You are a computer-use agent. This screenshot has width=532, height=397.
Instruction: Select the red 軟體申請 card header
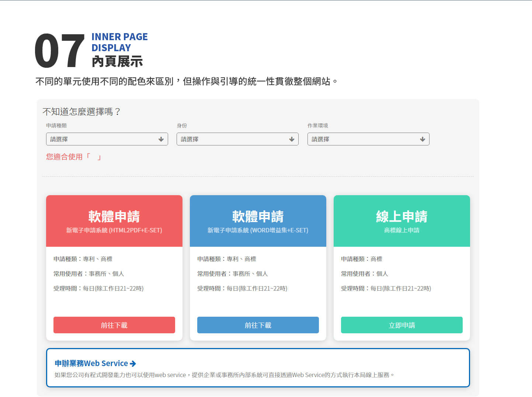click(114, 217)
